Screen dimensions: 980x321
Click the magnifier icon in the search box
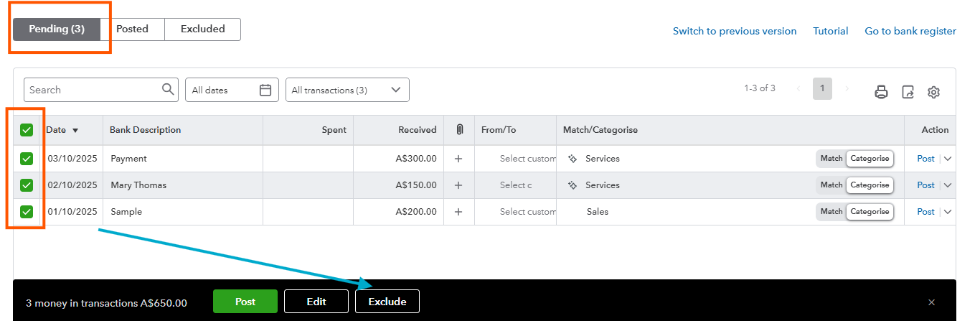pyautogui.click(x=168, y=90)
